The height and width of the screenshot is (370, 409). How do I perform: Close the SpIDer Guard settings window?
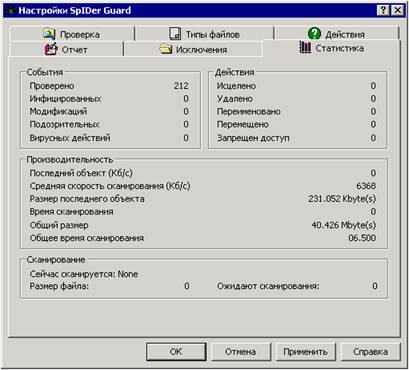click(x=397, y=10)
